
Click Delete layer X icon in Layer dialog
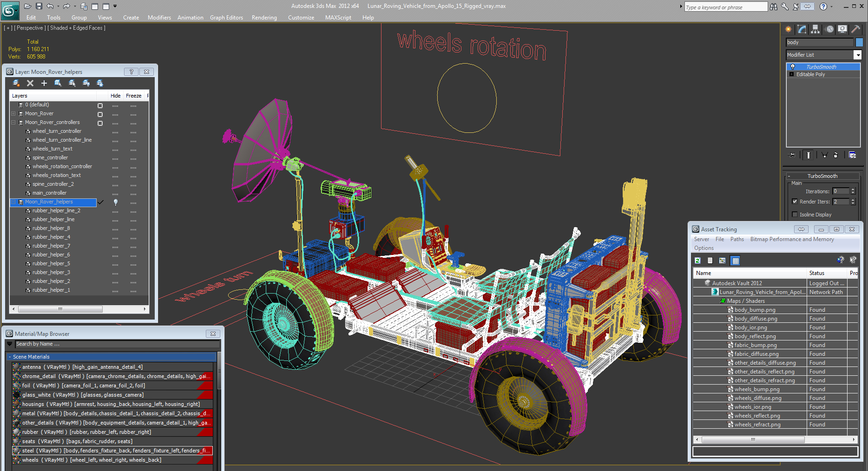click(x=30, y=83)
